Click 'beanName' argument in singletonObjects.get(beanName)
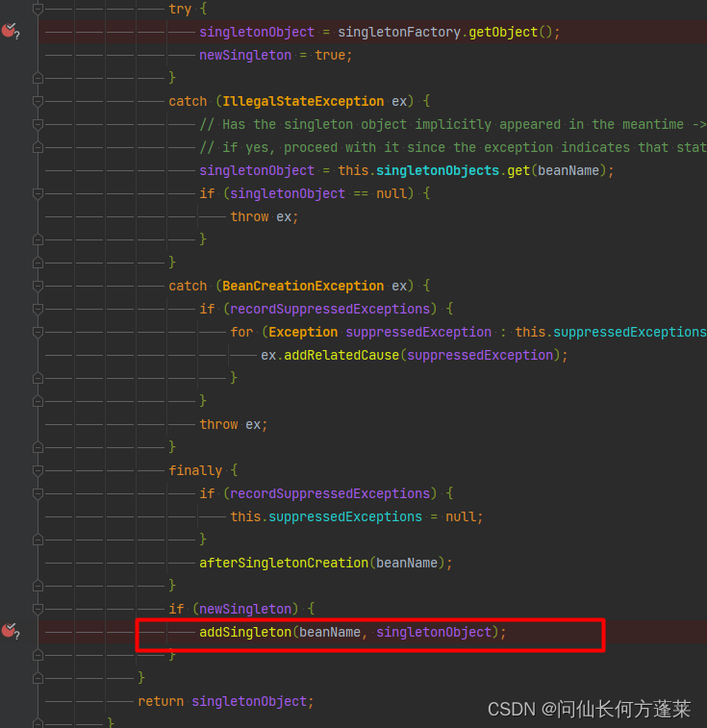The height and width of the screenshot is (728, 707). pos(568,170)
